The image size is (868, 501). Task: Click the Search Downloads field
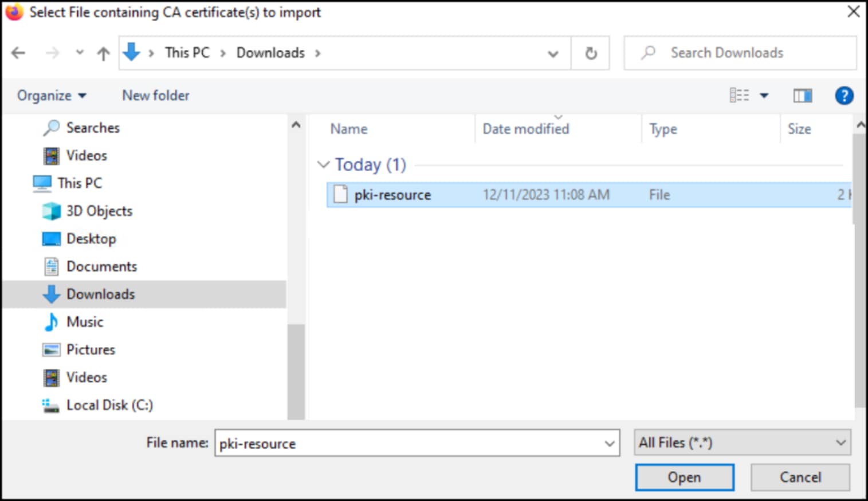pyautogui.click(x=740, y=53)
